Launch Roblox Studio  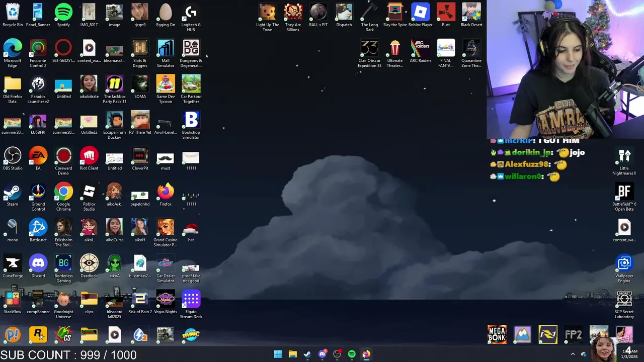pos(89,197)
